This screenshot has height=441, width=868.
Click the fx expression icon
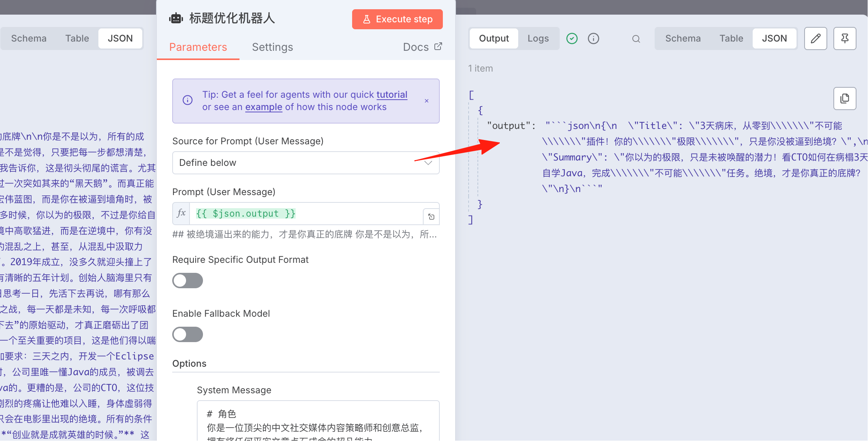pyautogui.click(x=181, y=213)
